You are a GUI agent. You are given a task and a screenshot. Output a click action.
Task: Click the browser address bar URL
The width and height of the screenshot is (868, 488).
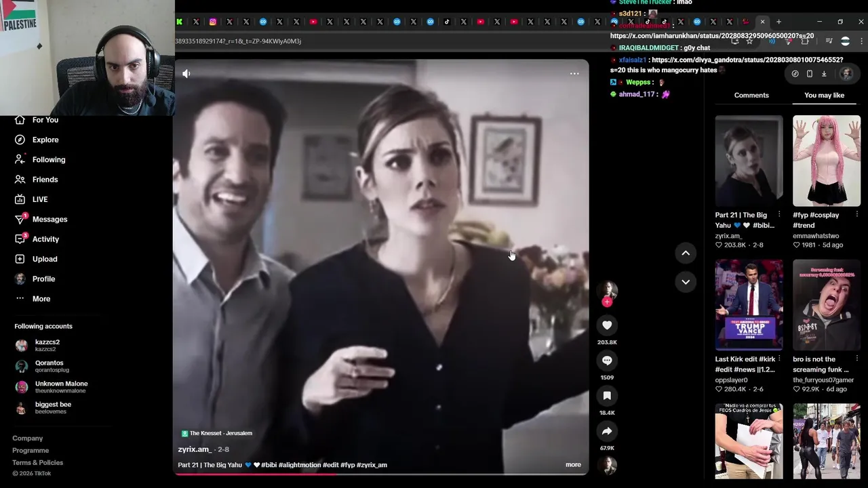pyautogui.click(x=238, y=41)
